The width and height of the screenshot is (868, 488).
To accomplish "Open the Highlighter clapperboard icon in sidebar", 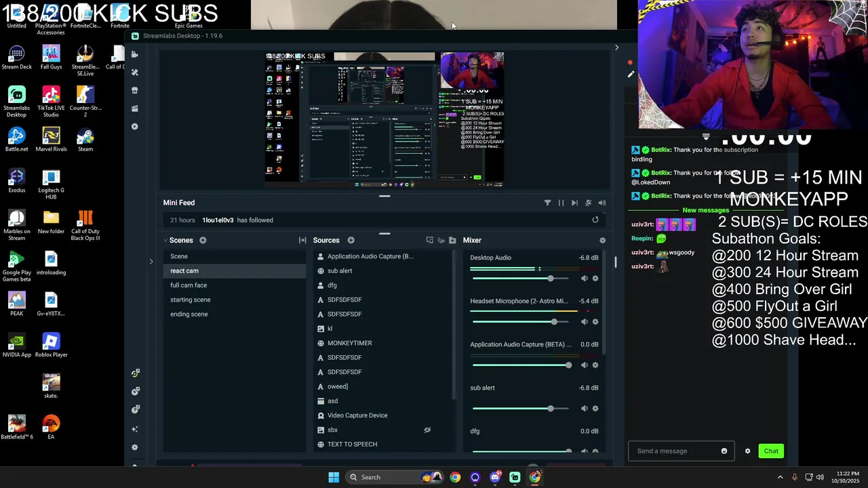I will [134, 108].
